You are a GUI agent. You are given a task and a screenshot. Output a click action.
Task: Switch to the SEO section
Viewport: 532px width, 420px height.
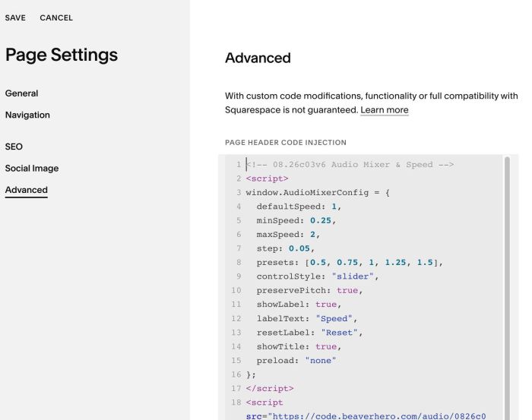coord(14,147)
